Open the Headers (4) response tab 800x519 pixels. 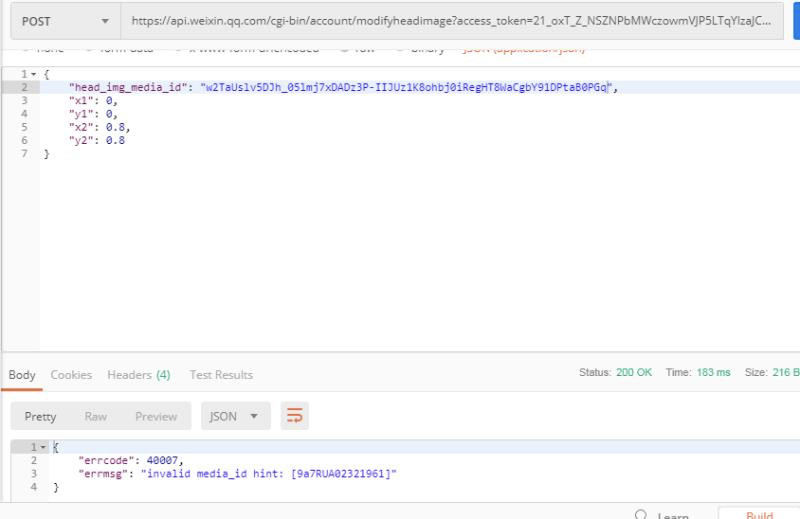click(x=139, y=375)
